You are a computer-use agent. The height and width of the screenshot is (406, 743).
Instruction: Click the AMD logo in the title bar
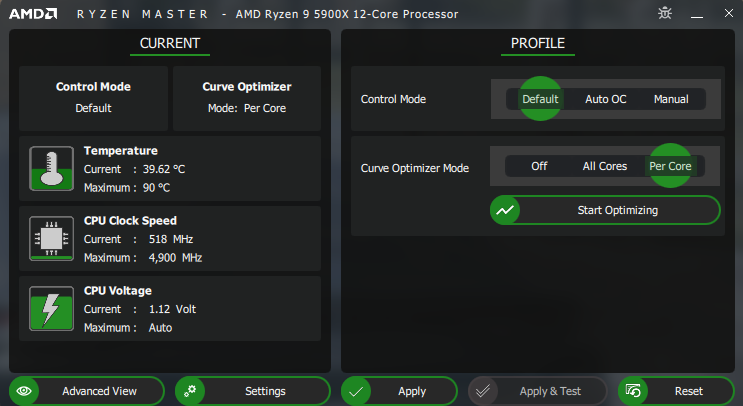[32, 13]
